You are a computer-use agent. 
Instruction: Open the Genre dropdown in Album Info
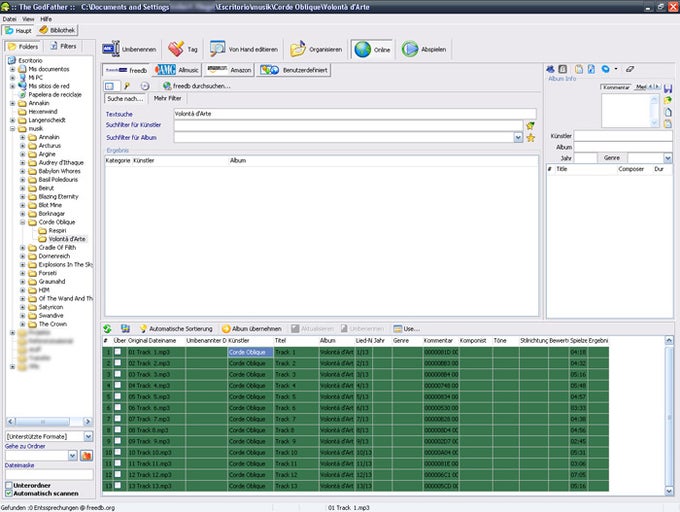pyautogui.click(x=668, y=158)
